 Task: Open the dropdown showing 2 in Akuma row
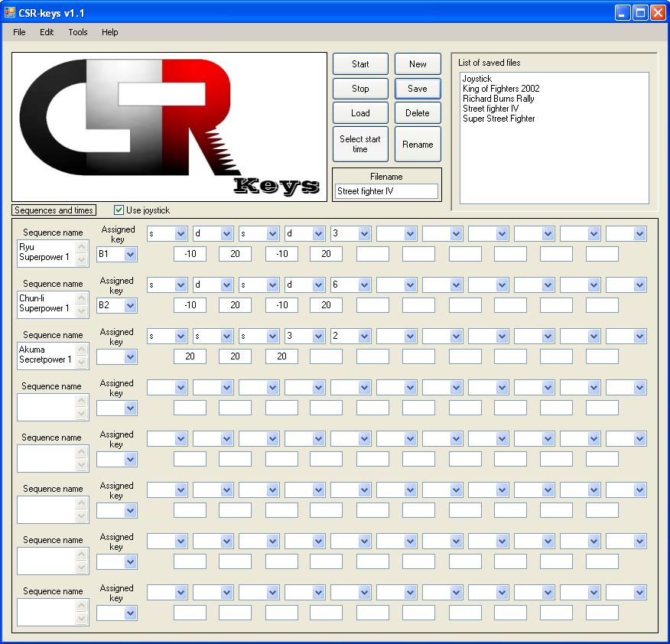[x=365, y=337]
